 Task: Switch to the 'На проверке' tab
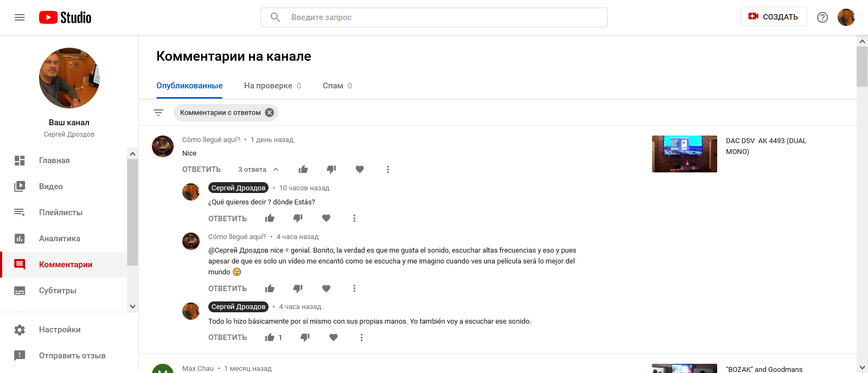(272, 86)
